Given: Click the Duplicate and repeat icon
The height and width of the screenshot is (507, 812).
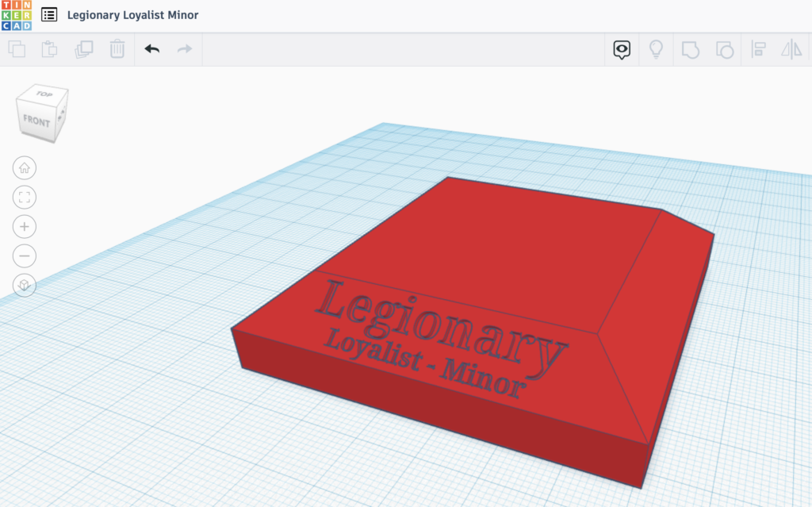Looking at the screenshot, I should pyautogui.click(x=84, y=49).
